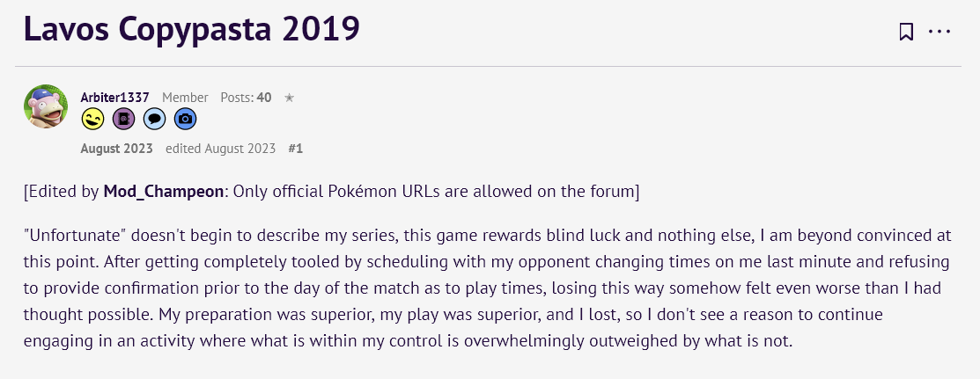Open the Arbiter1337 username profile link
The image size is (980, 379).
tap(115, 98)
